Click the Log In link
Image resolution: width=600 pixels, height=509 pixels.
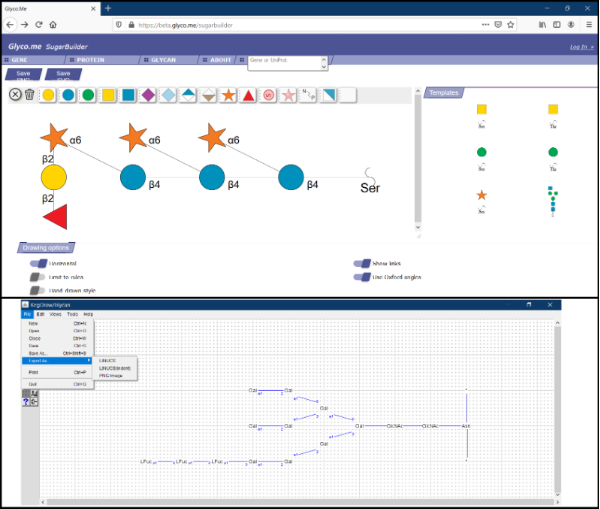tap(578, 47)
